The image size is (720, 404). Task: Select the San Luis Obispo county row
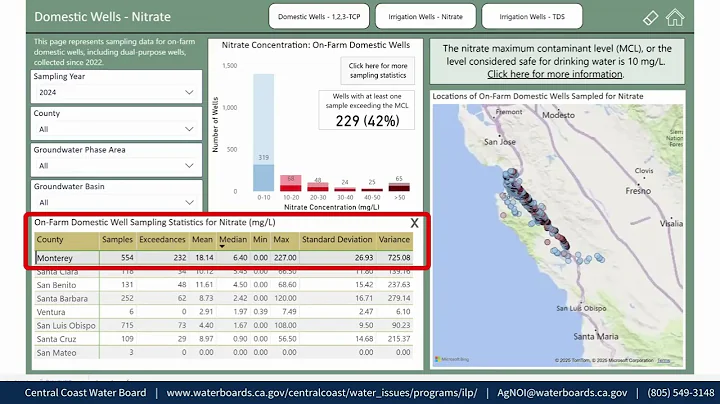pos(224,325)
